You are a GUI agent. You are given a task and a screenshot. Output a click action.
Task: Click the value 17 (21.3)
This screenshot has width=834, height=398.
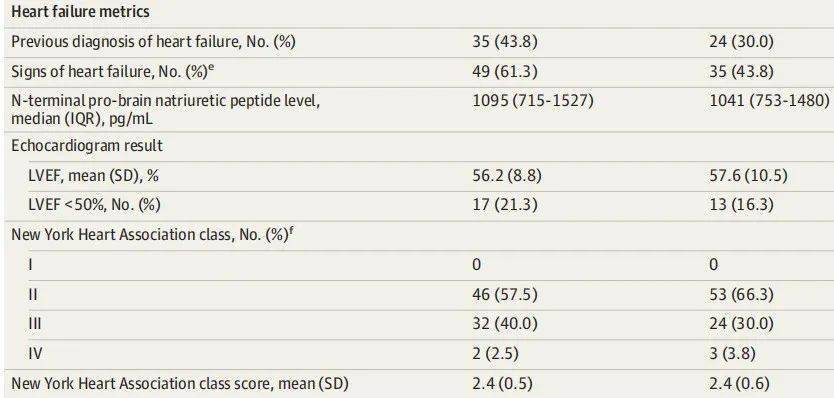click(x=504, y=204)
